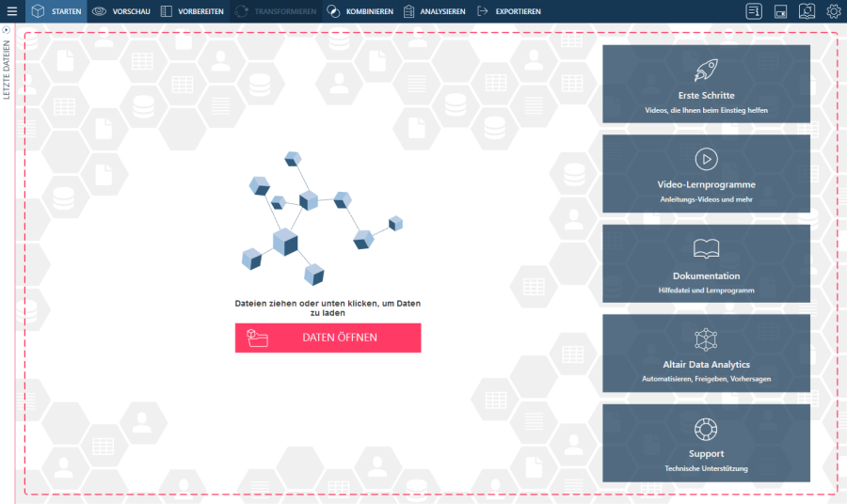This screenshot has width=847, height=504.
Task: Open the hamburger main menu
Action: pos(12,11)
